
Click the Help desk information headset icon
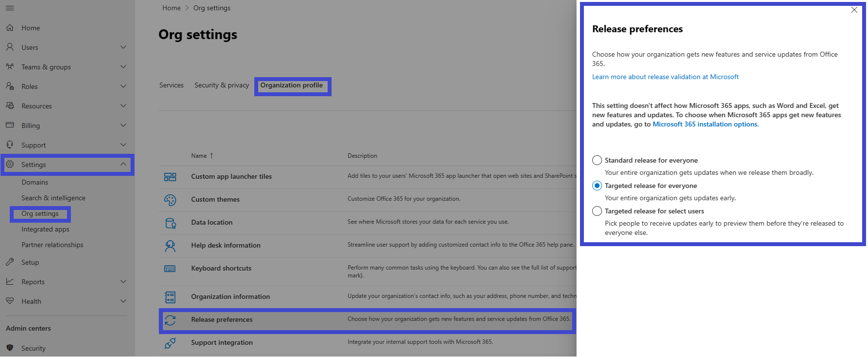pos(170,246)
